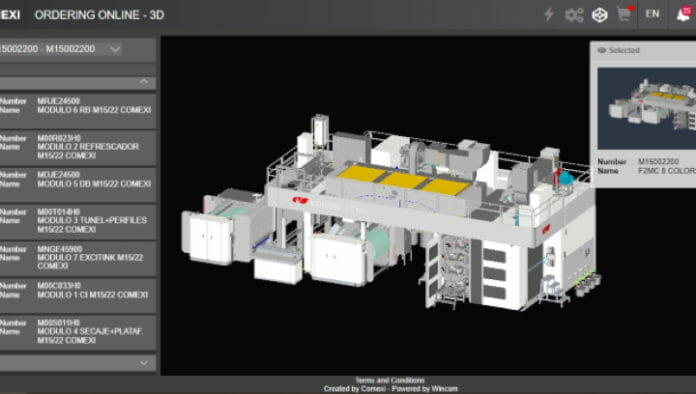Viewport: 696px width, 394px height.
Task: Expand list with the bottom down chevron
Action: (x=143, y=363)
